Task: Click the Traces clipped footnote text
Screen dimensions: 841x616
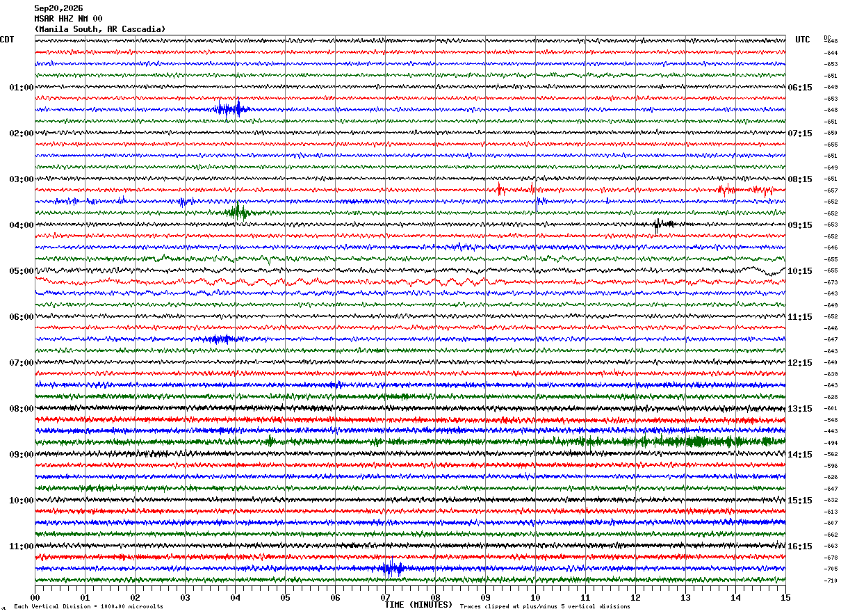Action: pyautogui.click(x=545, y=607)
